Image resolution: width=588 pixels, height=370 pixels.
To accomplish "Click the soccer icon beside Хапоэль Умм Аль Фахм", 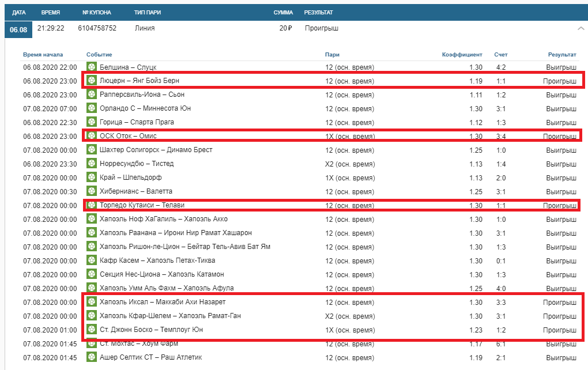I will (92, 288).
